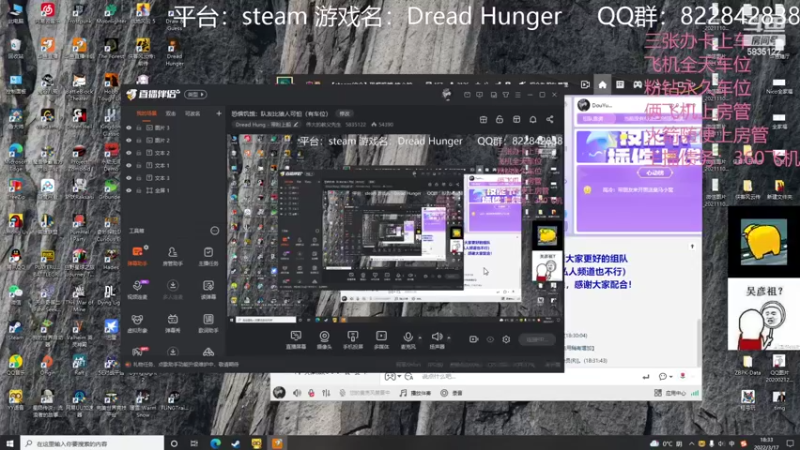Add 摄像头 camera source
The image size is (800, 450).
click(x=324, y=340)
